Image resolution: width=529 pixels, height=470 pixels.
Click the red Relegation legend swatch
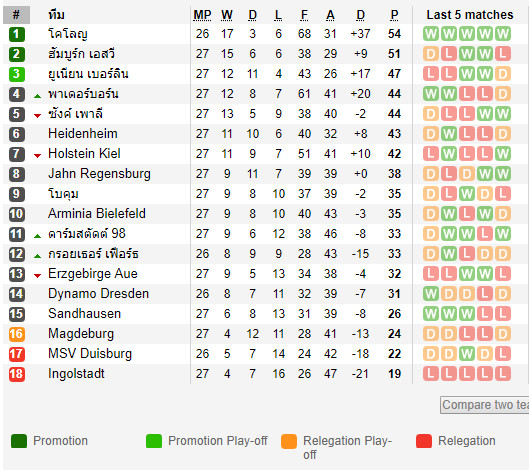[x=424, y=441]
